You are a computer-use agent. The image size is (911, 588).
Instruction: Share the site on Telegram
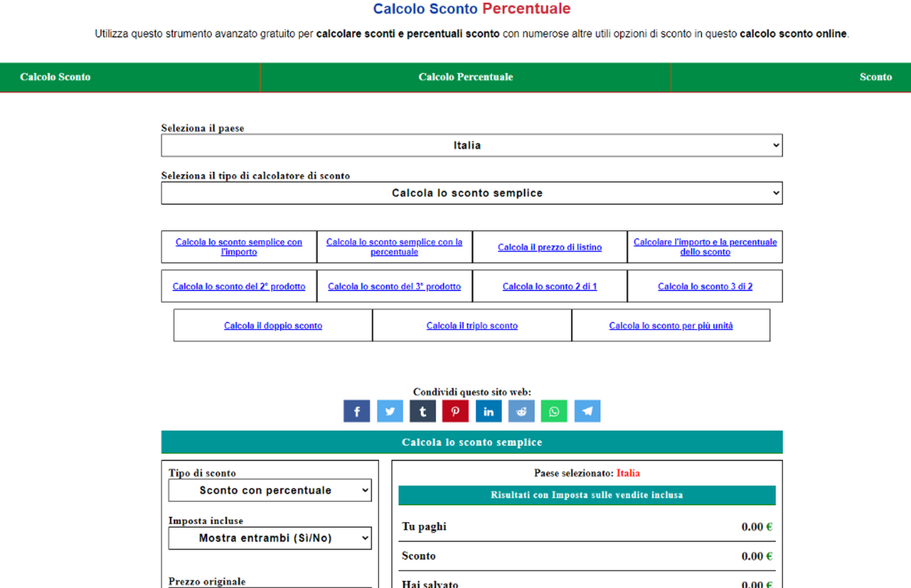click(588, 411)
